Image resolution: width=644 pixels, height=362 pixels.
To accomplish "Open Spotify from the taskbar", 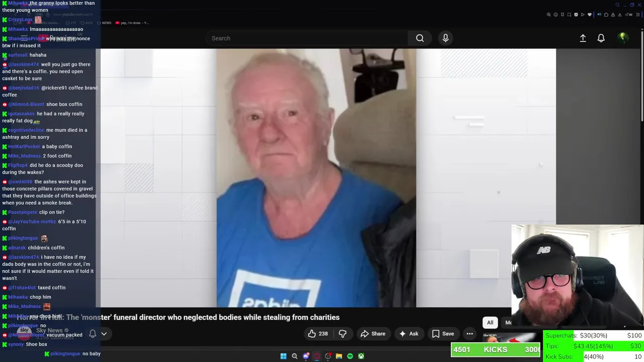I will click(x=350, y=356).
